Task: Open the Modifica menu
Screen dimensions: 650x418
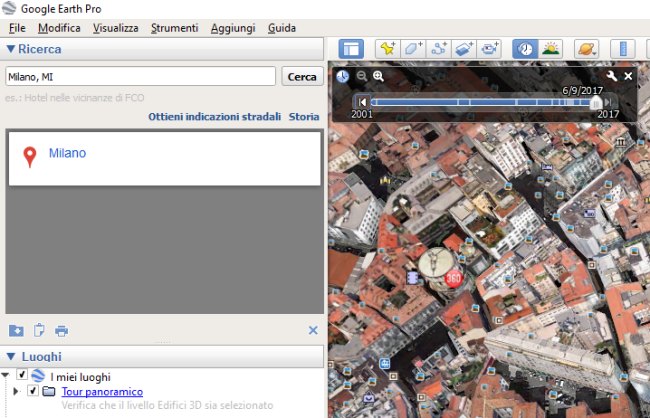Action: click(59, 28)
